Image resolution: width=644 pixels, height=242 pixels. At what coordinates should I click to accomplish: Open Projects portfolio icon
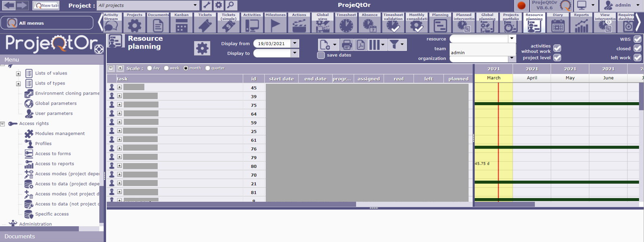[511, 23]
